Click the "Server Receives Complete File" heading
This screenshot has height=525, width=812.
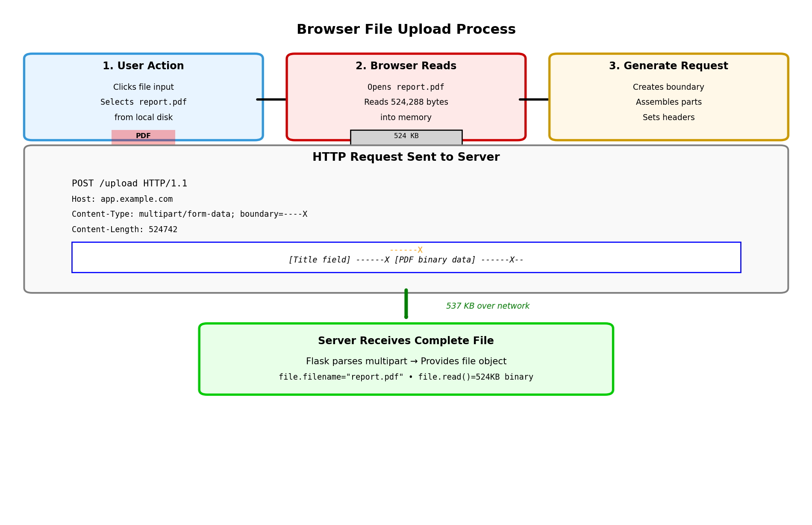click(406, 341)
